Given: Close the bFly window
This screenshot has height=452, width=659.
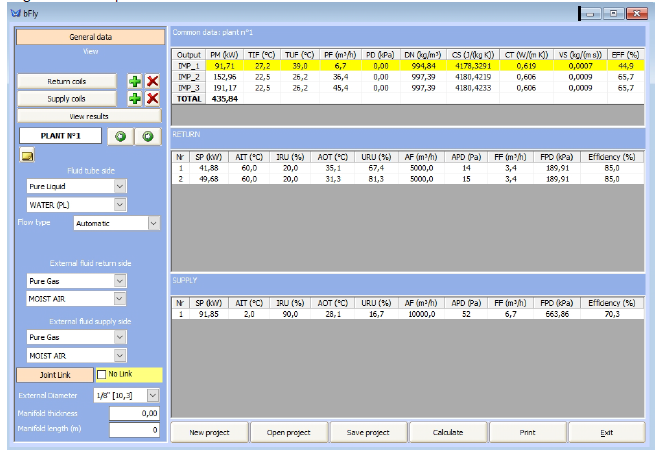Looking at the screenshot, I should 637,14.
